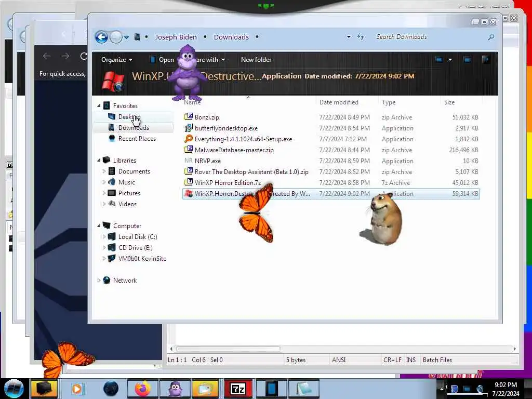The height and width of the screenshot is (399, 532).
Task: Click the Music library icon
Action: pos(112,182)
